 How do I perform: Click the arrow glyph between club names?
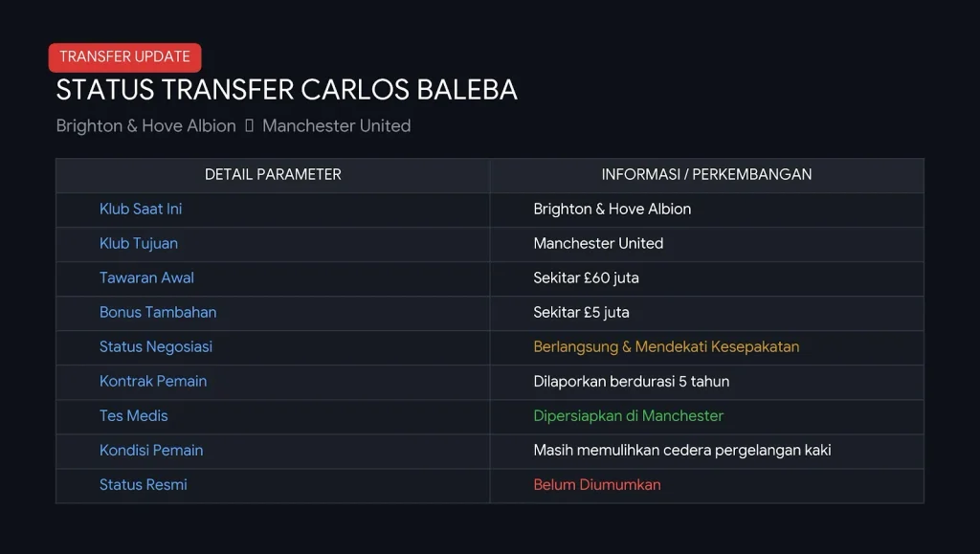[x=250, y=125]
